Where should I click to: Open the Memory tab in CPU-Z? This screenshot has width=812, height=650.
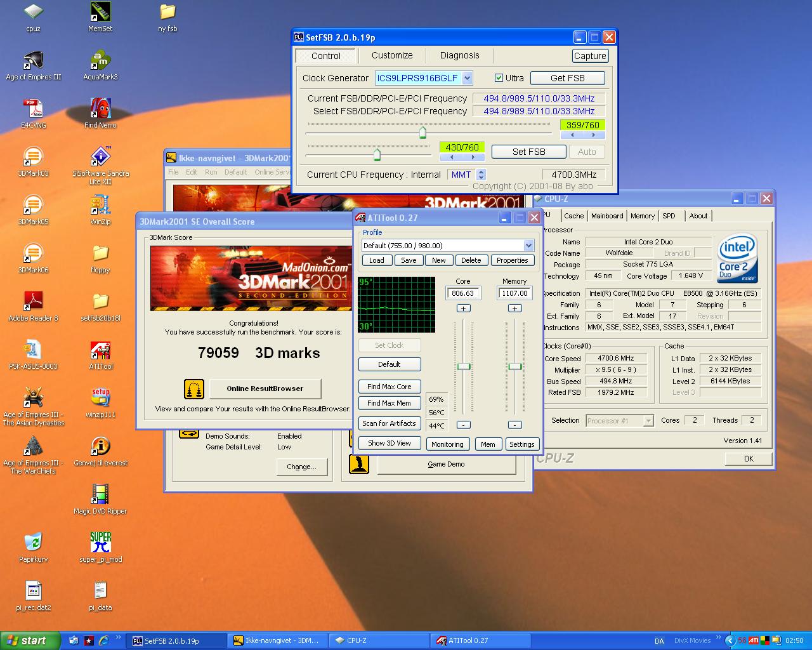coord(643,216)
